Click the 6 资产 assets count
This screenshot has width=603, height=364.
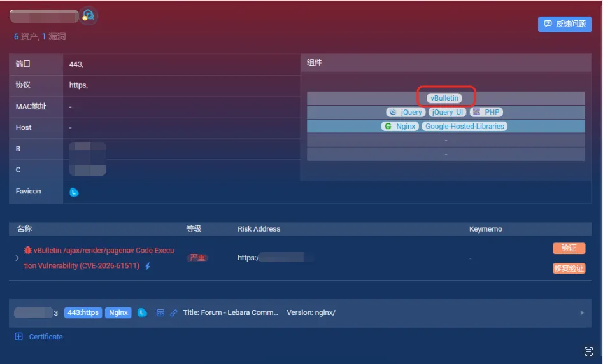(x=26, y=36)
